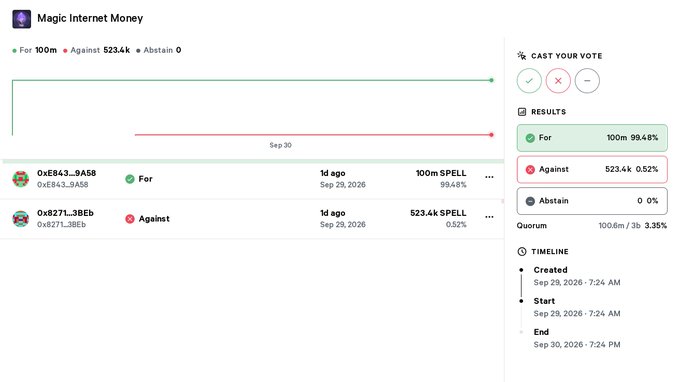Click green For line endpoint on chart
The height and width of the screenshot is (382, 680).
491,80
